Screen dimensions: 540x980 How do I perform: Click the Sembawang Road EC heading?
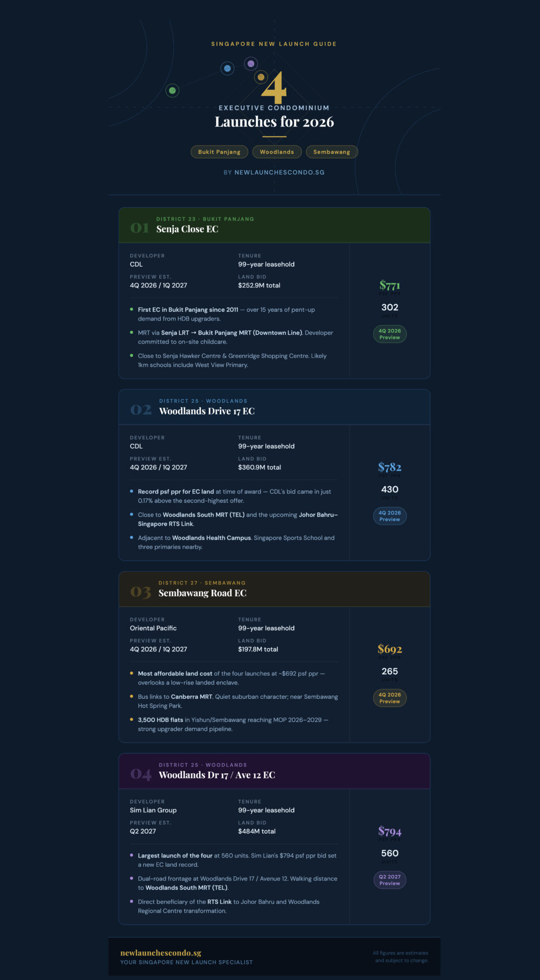point(202,593)
